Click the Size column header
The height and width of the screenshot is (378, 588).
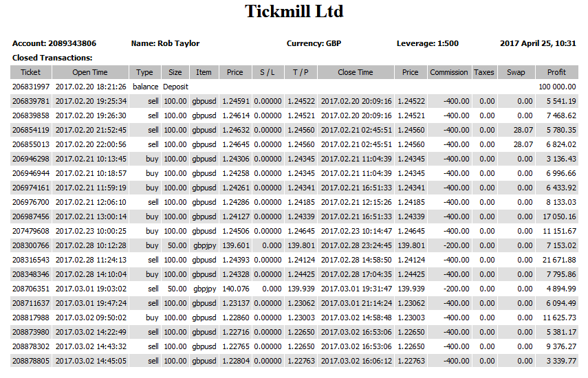pos(175,72)
